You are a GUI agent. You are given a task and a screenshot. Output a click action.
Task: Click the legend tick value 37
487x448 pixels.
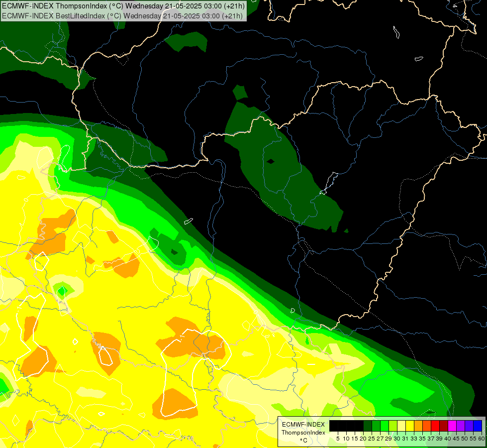click(x=431, y=439)
